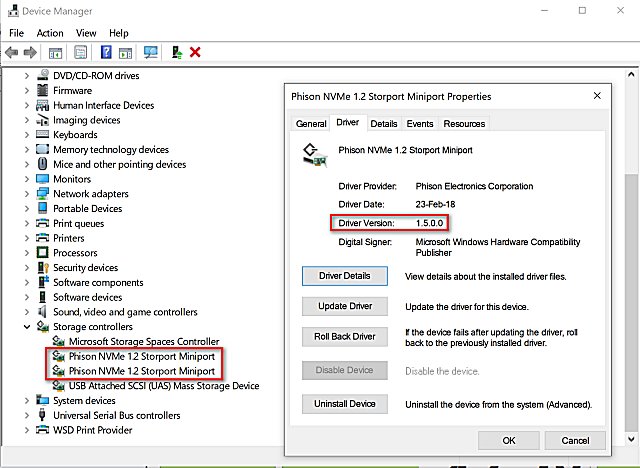The image size is (640, 468).
Task: Select the Monitors category icon
Action: tap(42, 179)
